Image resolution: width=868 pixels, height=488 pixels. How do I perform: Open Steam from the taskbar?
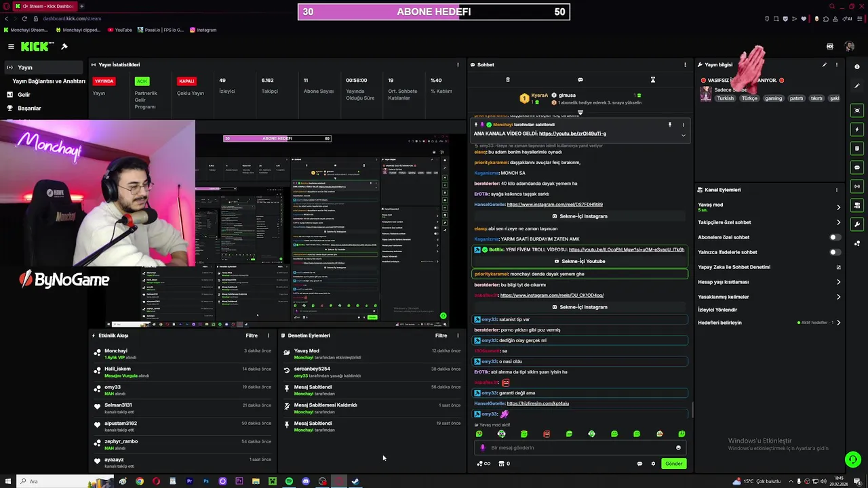click(x=355, y=481)
